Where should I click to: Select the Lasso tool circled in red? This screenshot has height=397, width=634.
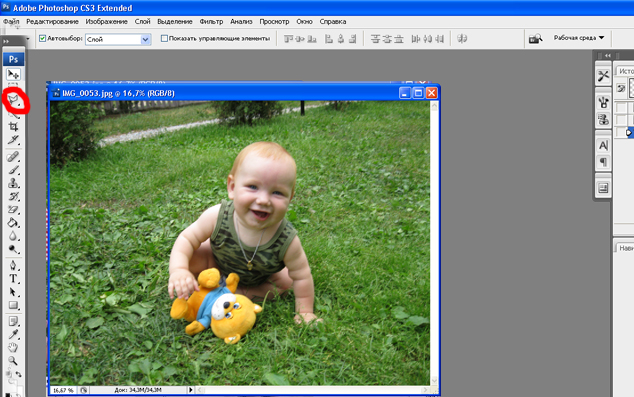click(14, 99)
